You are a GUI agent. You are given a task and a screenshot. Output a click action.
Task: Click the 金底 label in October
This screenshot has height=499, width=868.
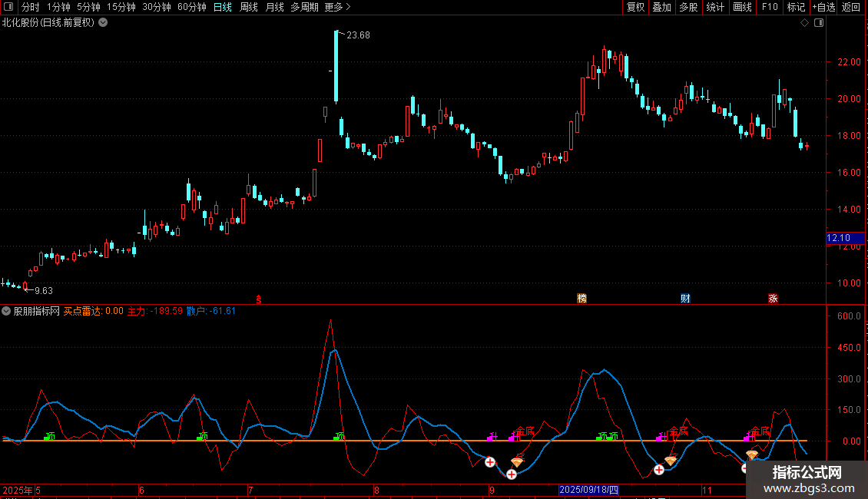[x=678, y=431]
